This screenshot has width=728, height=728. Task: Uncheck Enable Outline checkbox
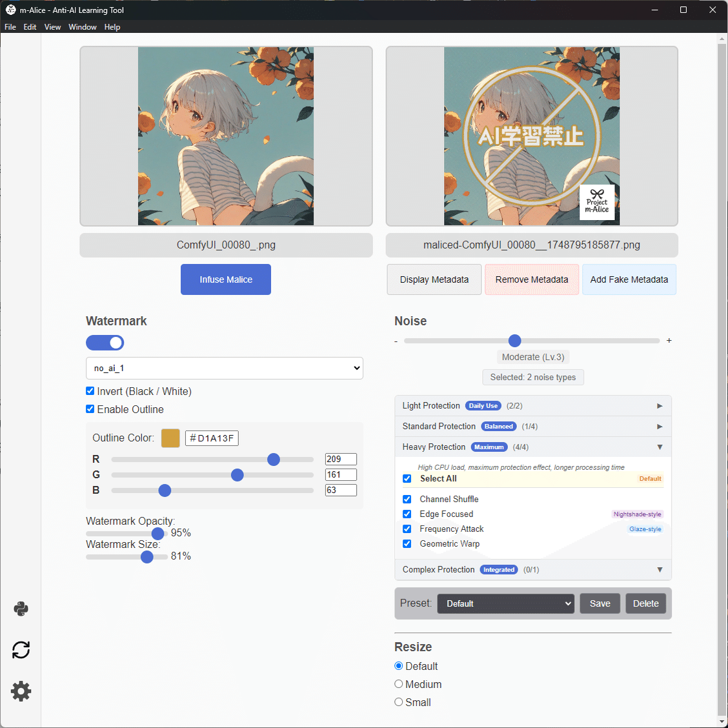click(x=90, y=409)
